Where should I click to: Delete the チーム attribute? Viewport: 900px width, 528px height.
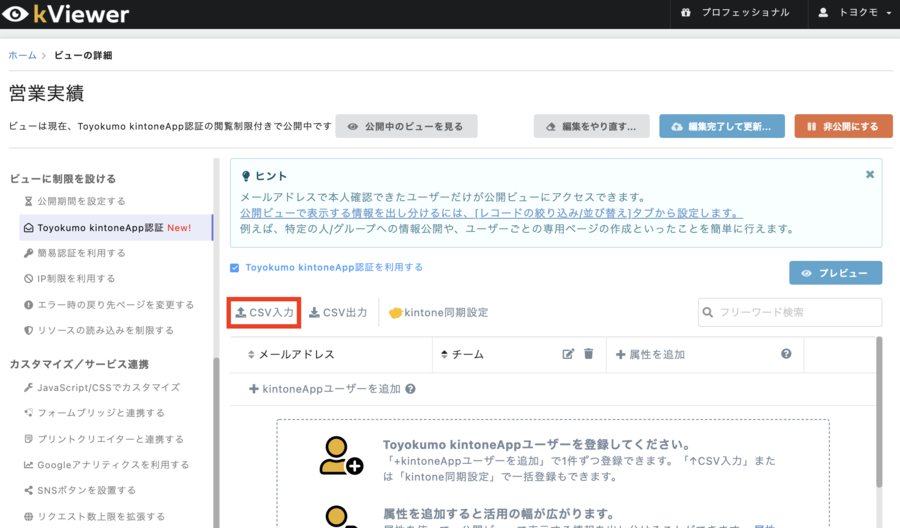588,354
